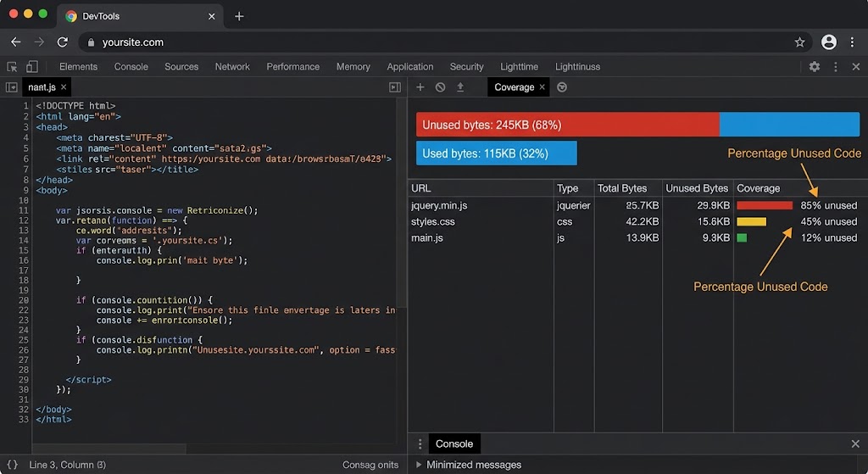Select the styles.css row
Image resolution: width=868 pixels, height=474 pixels.
(x=637, y=221)
